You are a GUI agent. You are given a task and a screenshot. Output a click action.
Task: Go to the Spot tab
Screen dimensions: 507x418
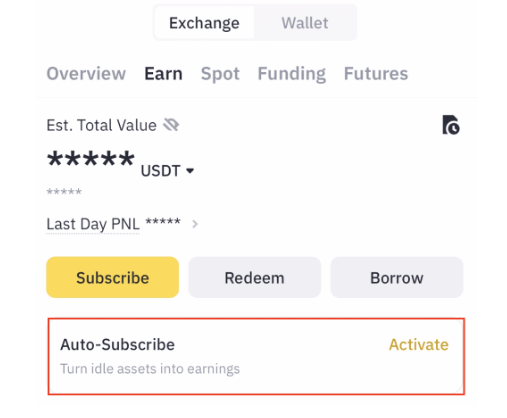220,74
